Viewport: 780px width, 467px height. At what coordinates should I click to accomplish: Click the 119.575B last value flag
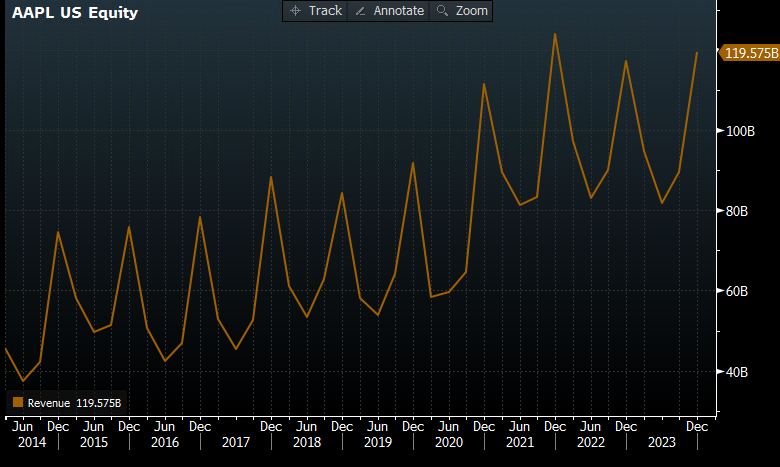pyautogui.click(x=750, y=53)
